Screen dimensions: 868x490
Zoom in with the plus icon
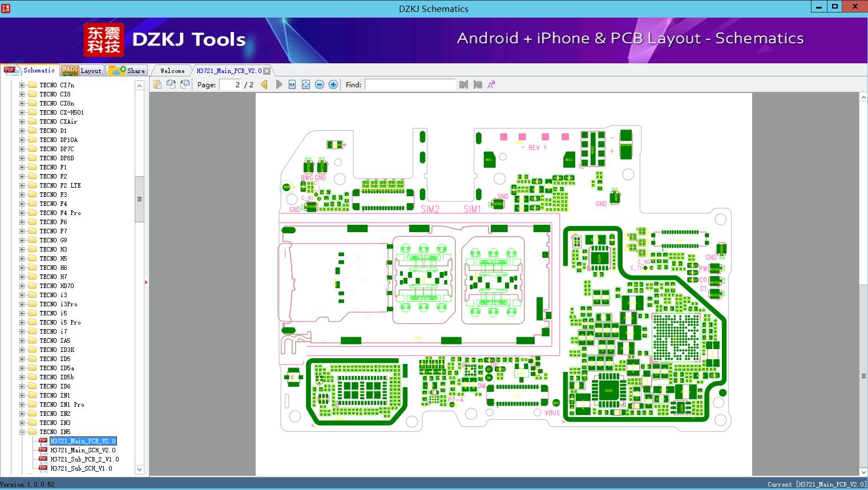click(333, 84)
